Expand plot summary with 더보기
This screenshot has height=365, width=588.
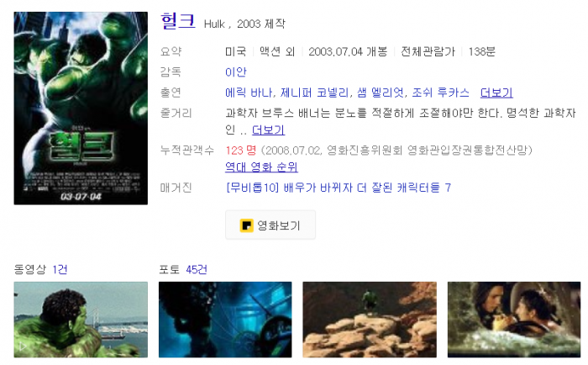(268, 130)
